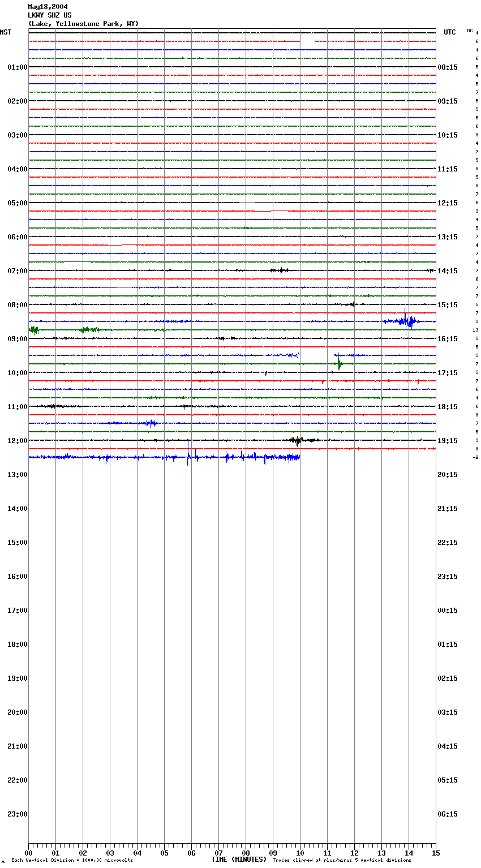Click the 15:15 UTC time label

tap(448, 305)
